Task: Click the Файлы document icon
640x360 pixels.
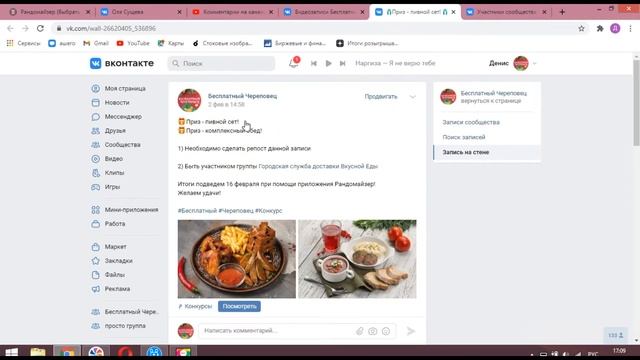Action: (x=96, y=275)
